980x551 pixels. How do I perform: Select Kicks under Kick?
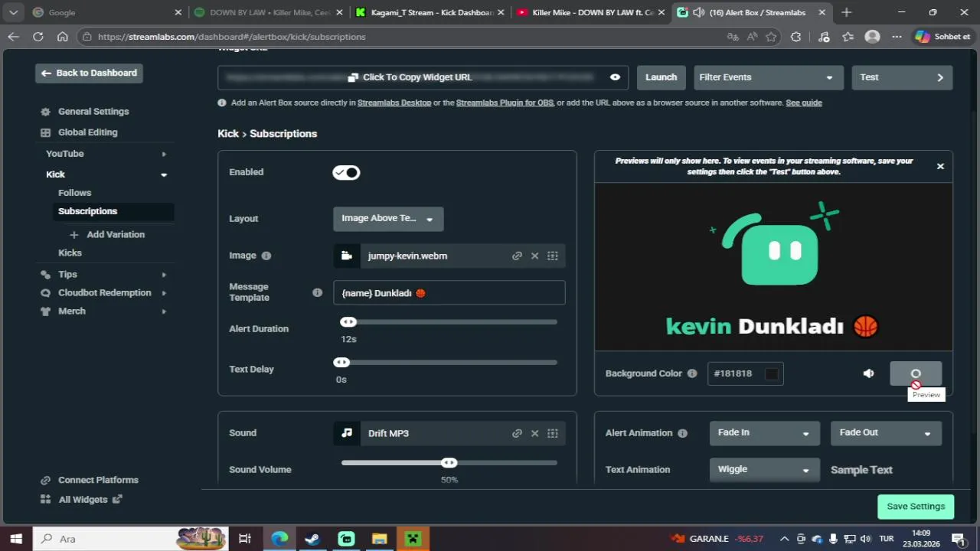[x=70, y=253]
